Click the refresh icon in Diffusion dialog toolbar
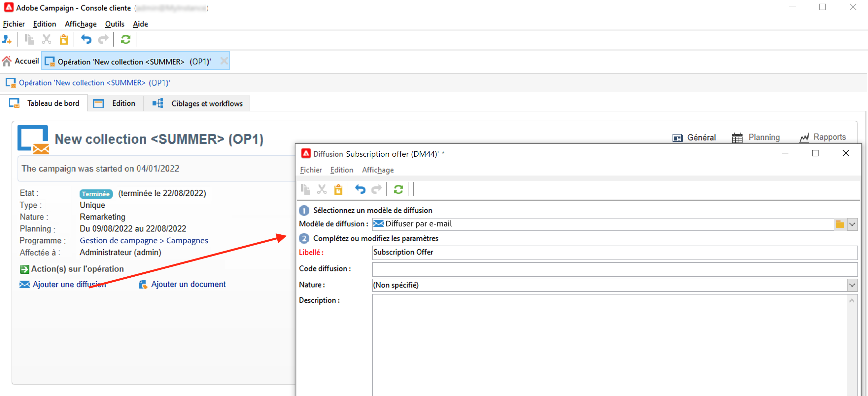 coord(398,189)
